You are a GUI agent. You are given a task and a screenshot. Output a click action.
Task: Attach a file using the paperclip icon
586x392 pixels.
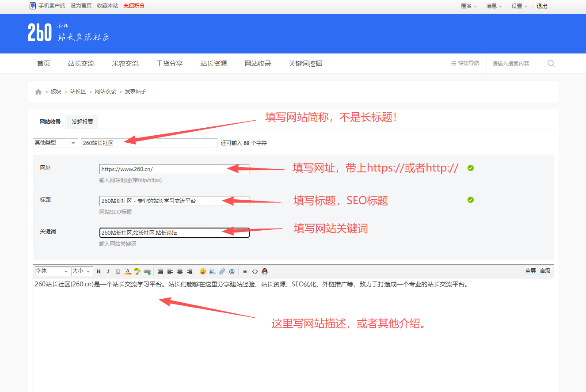point(222,271)
